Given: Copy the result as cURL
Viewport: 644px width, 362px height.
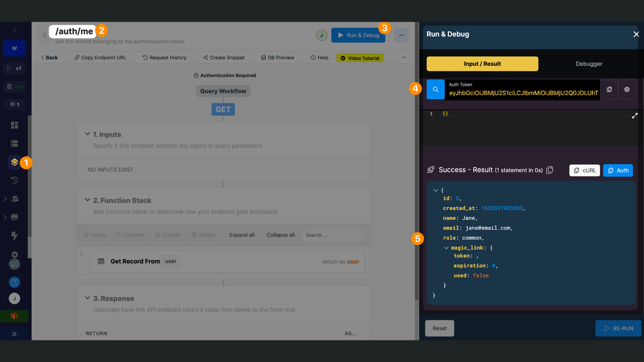Looking at the screenshot, I should click(584, 170).
